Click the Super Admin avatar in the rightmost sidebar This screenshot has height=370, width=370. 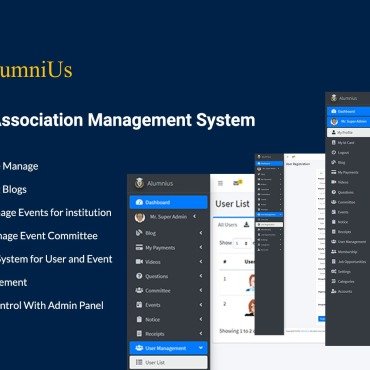(334, 122)
